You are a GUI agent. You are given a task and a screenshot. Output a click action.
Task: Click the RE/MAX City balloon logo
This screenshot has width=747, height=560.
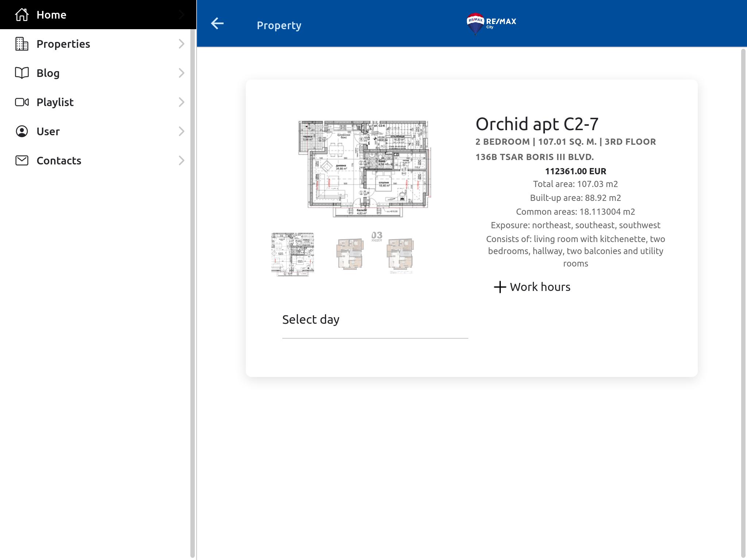click(491, 24)
